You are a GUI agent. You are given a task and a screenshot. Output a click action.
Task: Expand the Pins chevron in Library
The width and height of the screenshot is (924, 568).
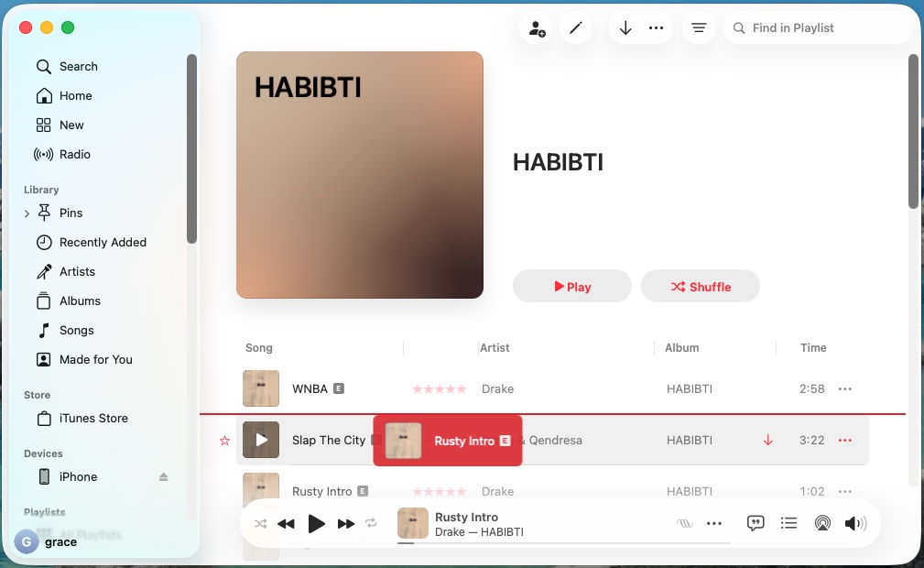[x=27, y=213]
